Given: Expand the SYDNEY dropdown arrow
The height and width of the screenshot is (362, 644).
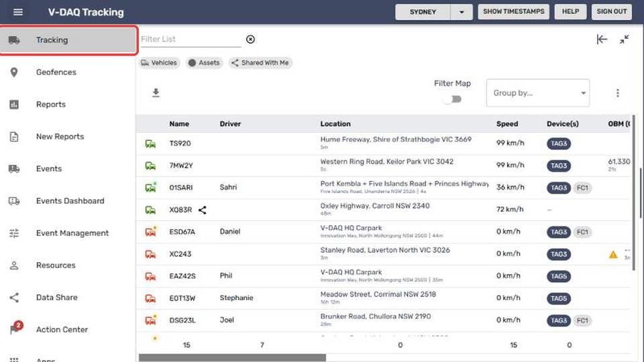Looking at the screenshot, I should click(462, 12).
